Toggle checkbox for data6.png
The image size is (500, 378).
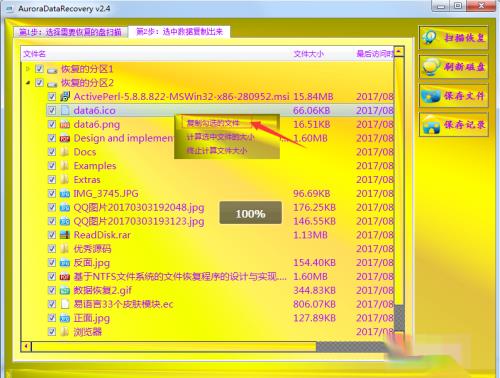[52, 124]
